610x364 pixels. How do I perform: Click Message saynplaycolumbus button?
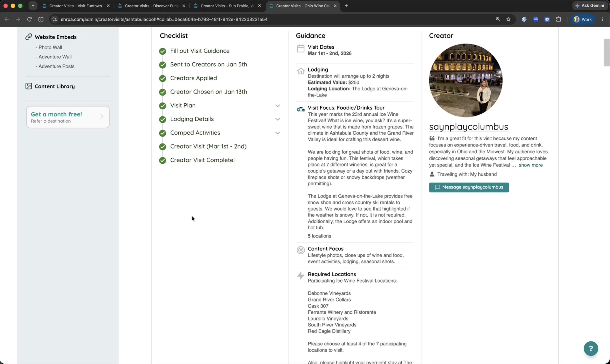coord(469,187)
